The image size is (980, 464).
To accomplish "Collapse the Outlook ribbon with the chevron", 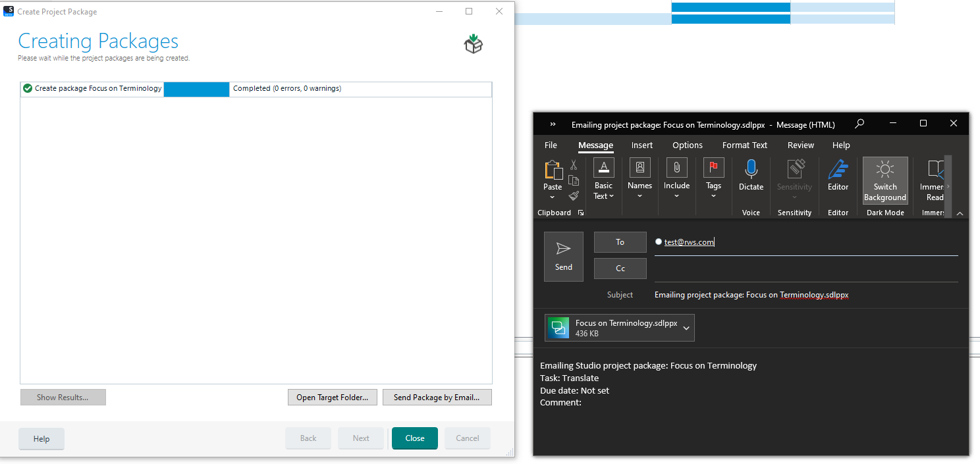I will 960,213.
